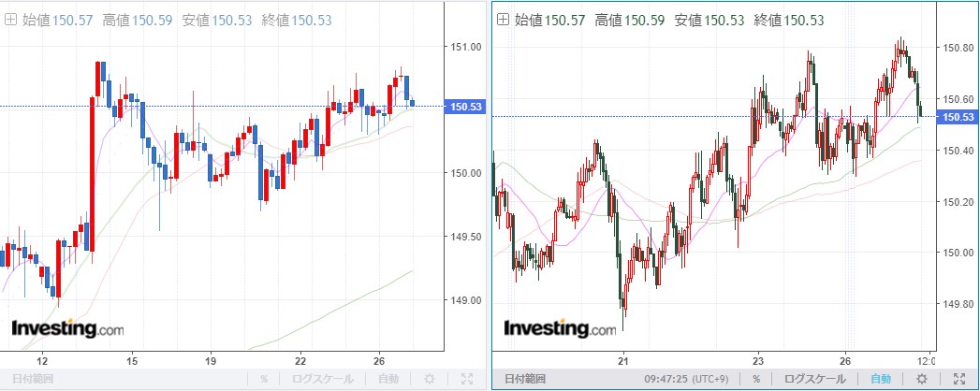The width and height of the screenshot is (980, 391).
Task: Click Investing.com logo on right chart
Action: [560, 328]
